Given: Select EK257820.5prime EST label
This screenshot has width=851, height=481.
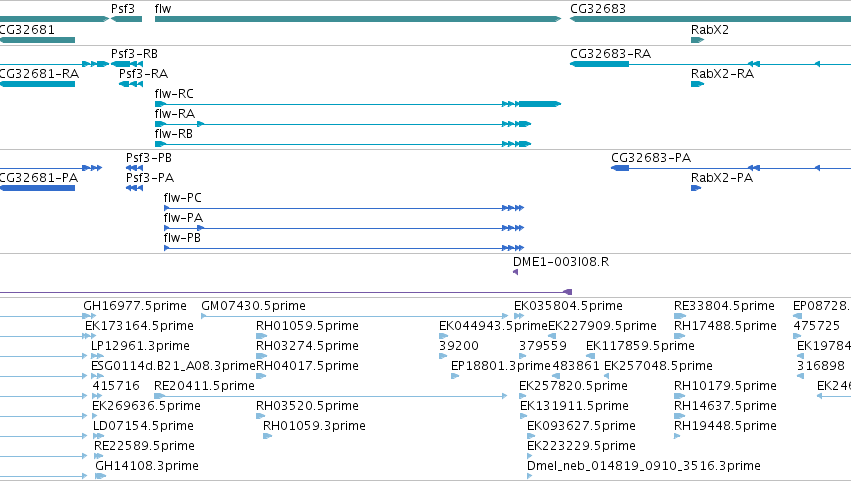Looking at the screenshot, I should [x=573, y=387].
